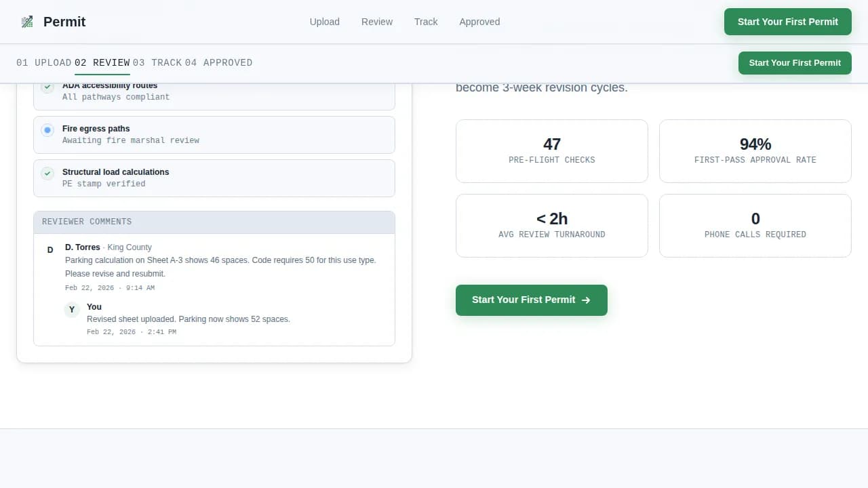Click the sticky Start Your First Permit button
The height and width of the screenshot is (488, 868).
coord(794,62)
